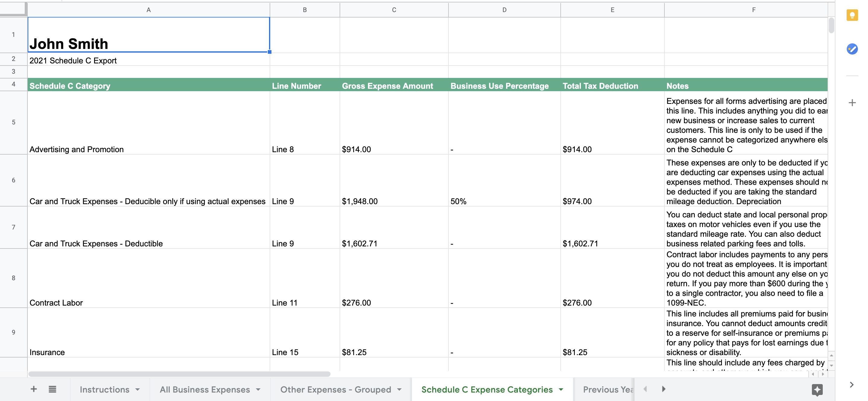Select column C header

coord(394,10)
